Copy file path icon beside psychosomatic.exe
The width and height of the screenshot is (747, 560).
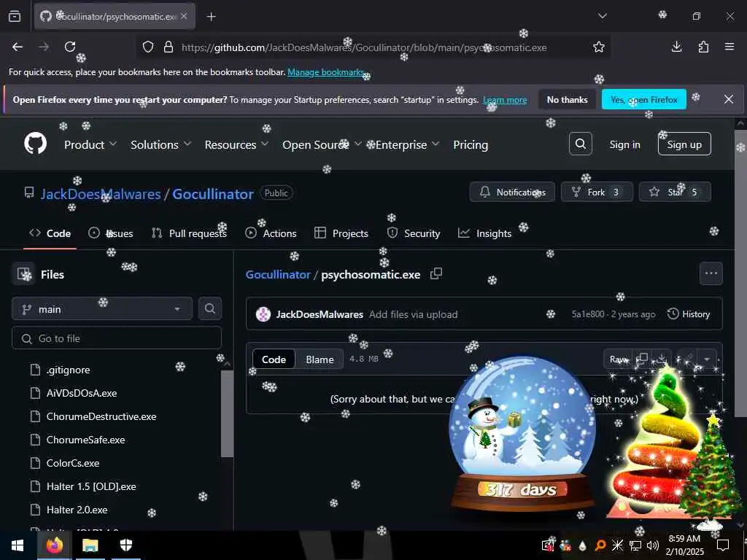(x=436, y=274)
